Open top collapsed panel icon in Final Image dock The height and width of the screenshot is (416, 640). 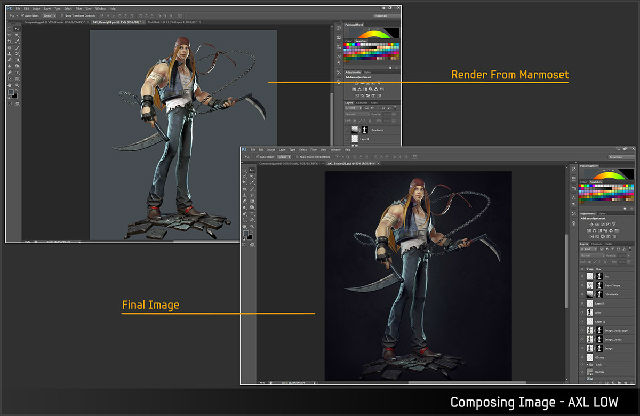click(x=574, y=169)
